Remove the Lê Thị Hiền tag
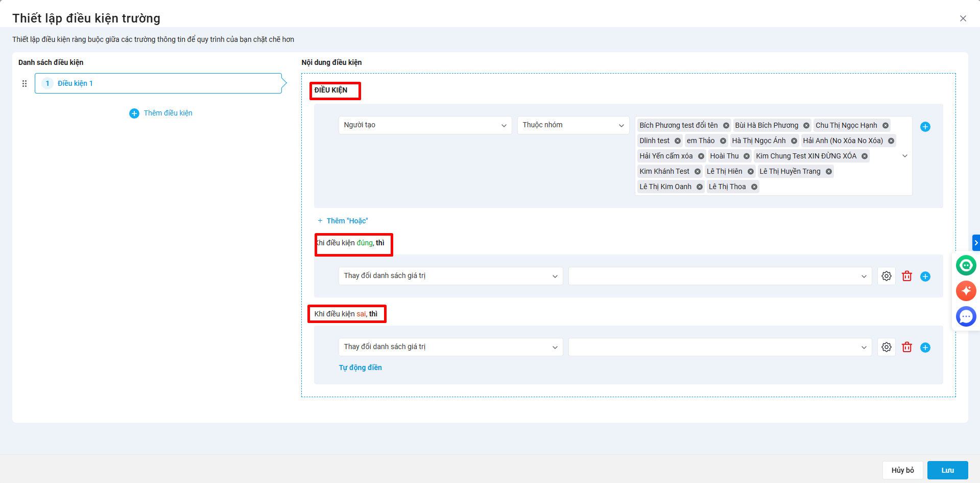980x483 pixels. click(751, 172)
